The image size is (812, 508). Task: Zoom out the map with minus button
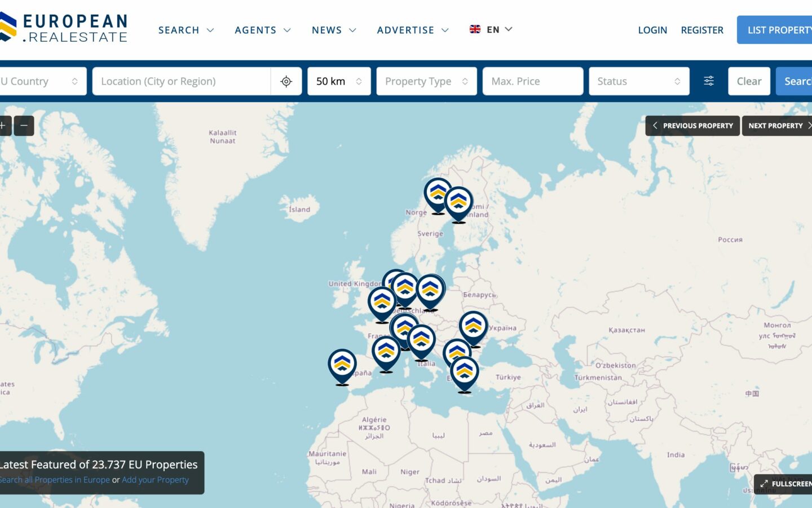click(x=24, y=126)
